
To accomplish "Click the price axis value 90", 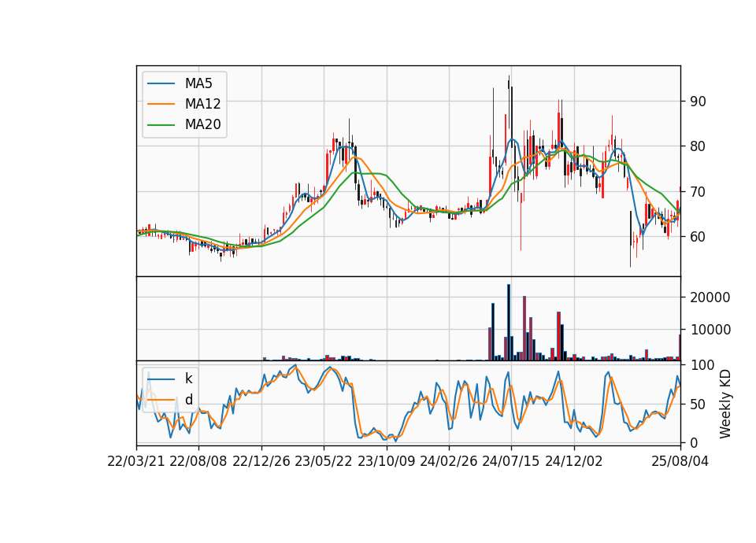I will (x=699, y=102).
